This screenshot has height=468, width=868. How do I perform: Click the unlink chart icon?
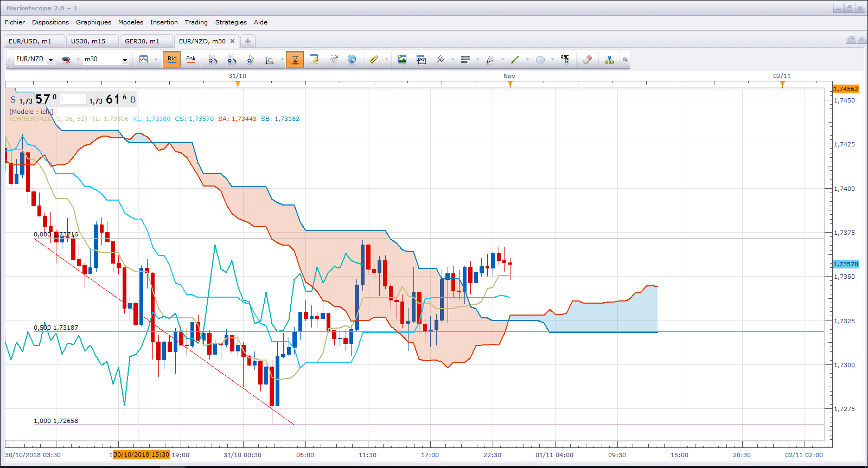click(66, 60)
